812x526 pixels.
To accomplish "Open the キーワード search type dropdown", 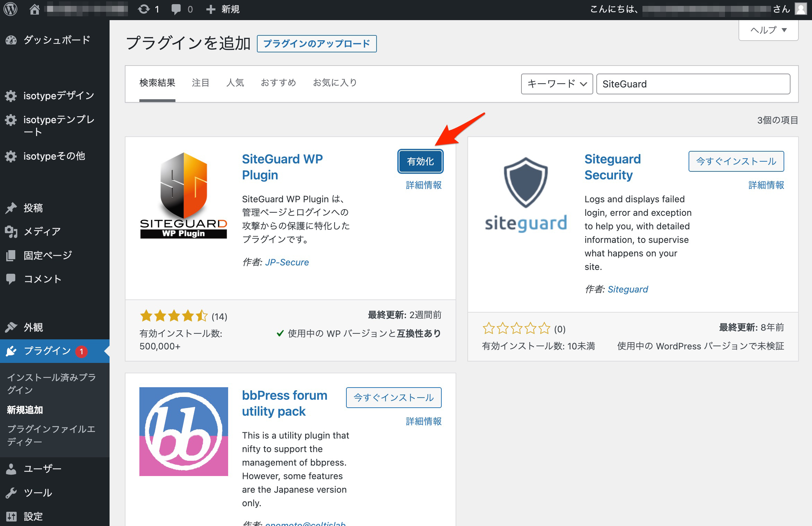I will tap(557, 84).
